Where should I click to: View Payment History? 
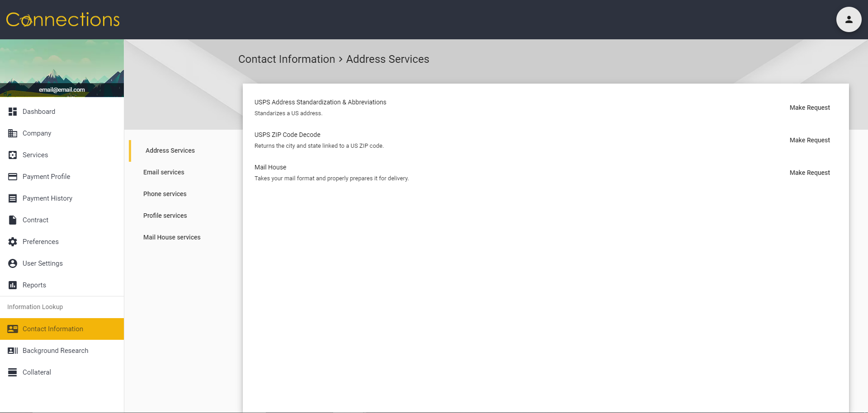(x=62, y=198)
